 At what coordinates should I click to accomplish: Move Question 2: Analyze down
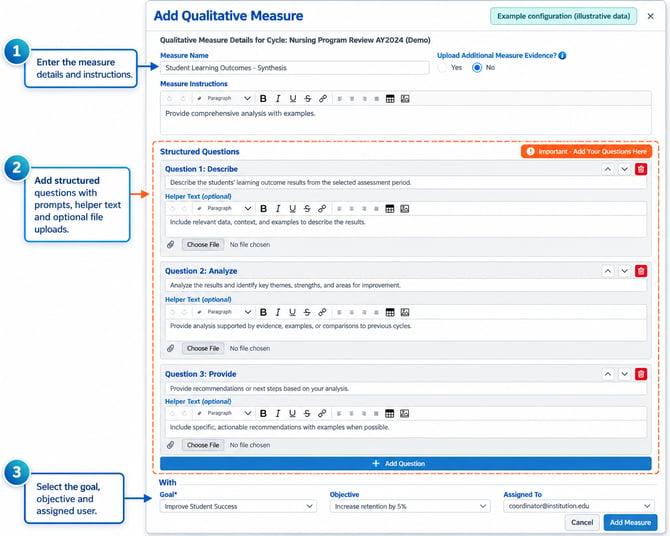(624, 271)
